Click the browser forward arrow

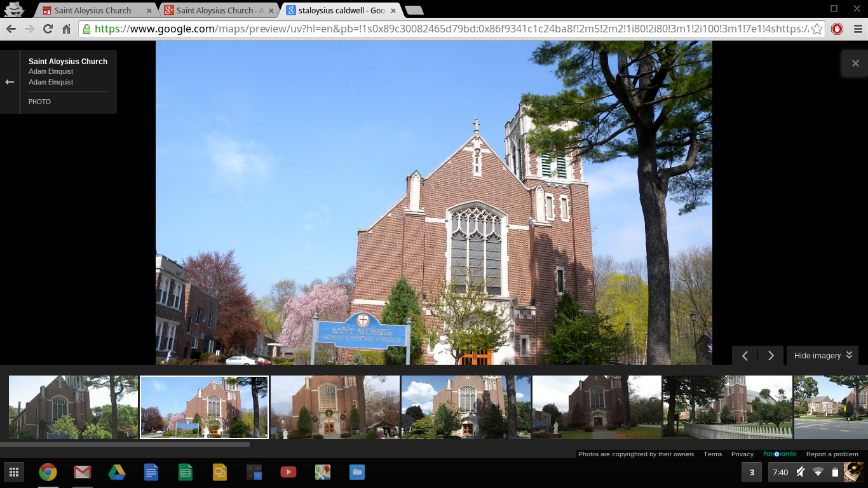click(x=29, y=29)
